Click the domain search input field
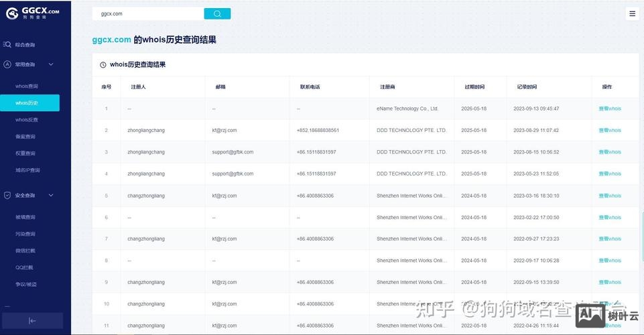Image resolution: width=644 pixels, height=335 pixels. click(x=148, y=13)
